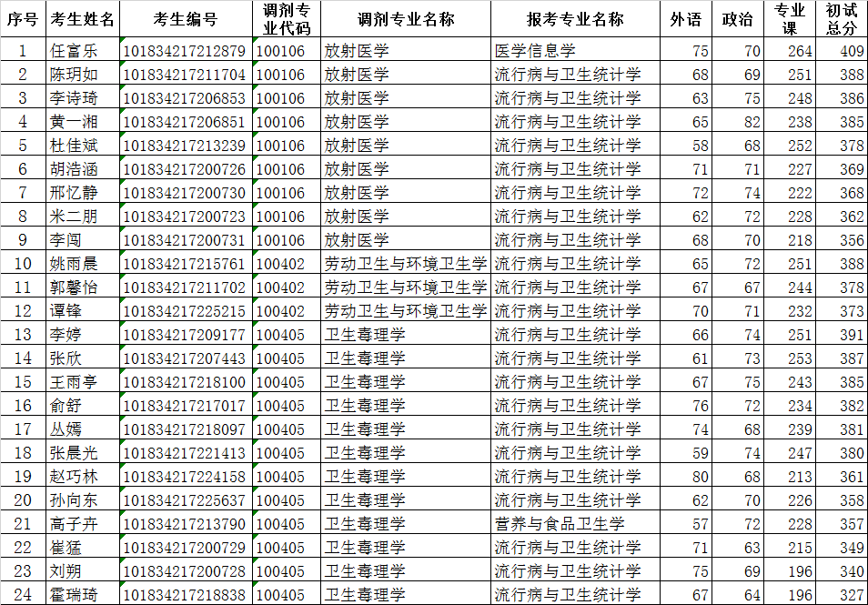
Task: Click the name cell 姚雨晨
Action: pos(74,264)
